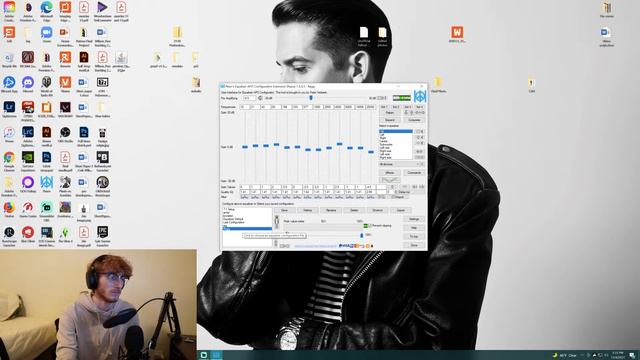Launch Google Chrome from the desktop

[9, 160]
